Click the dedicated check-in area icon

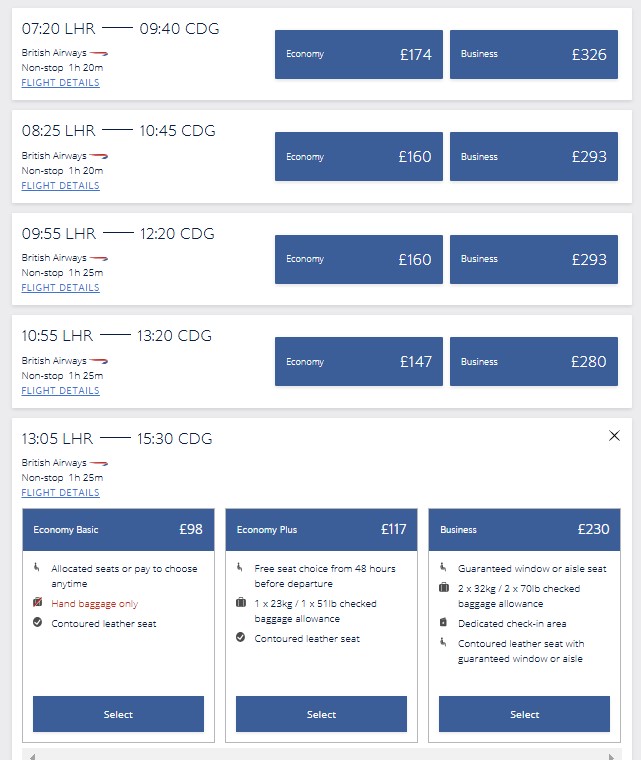click(x=443, y=622)
